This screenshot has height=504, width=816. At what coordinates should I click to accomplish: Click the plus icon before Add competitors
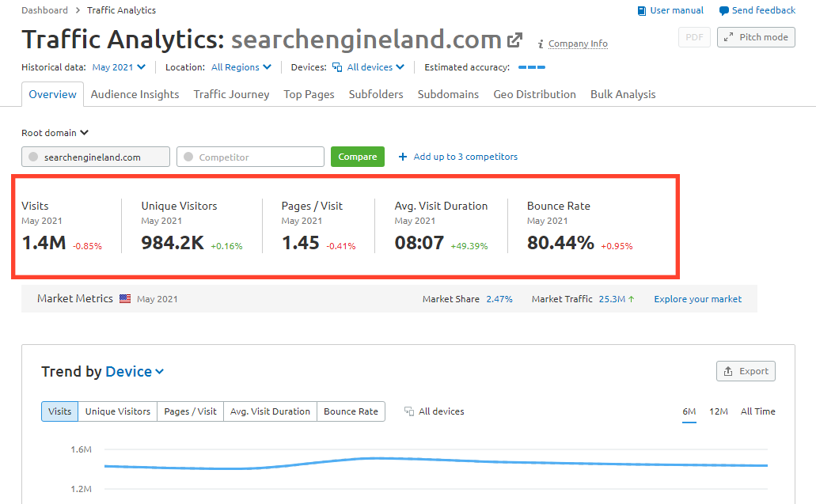pyautogui.click(x=403, y=157)
